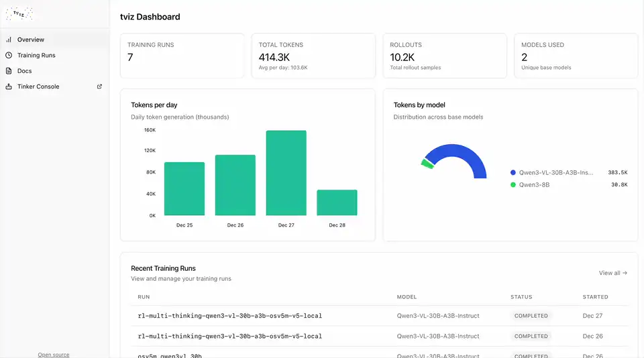Open the Dec 27 rl-multi-thinking run row
The height and width of the screenshot is (358, 644).
click(x=380, y=316)
